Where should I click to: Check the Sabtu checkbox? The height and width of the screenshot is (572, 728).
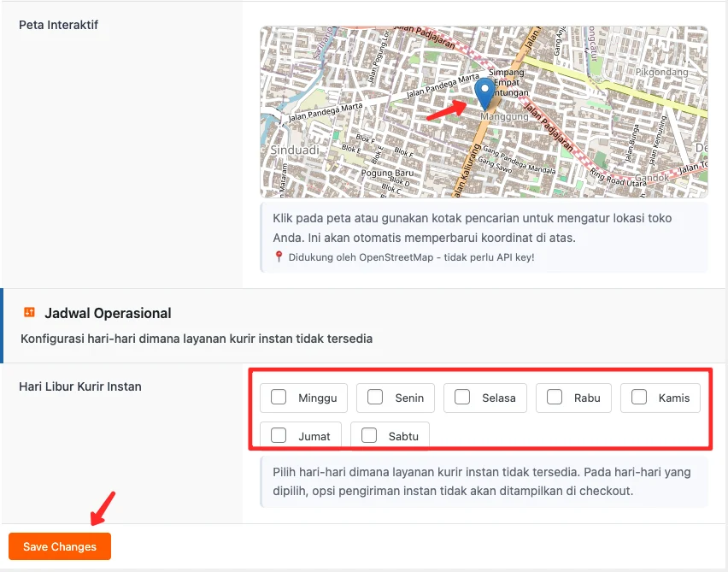(x=371, y=435)
